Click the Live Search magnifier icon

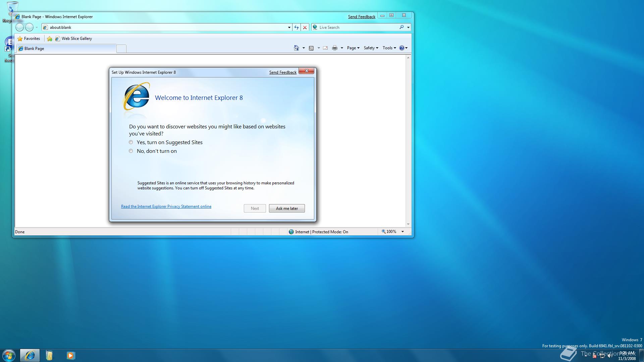point(401,27)
